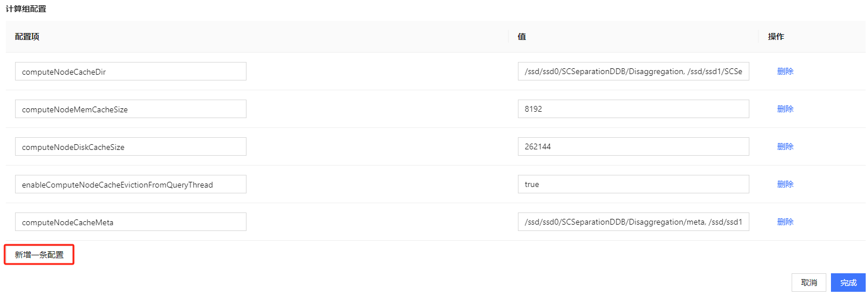The width and height of the screenshot is (868, 297).
Task: Click the computeNodeDiskCacheSize name field
Action: click(x=130, y=146)
